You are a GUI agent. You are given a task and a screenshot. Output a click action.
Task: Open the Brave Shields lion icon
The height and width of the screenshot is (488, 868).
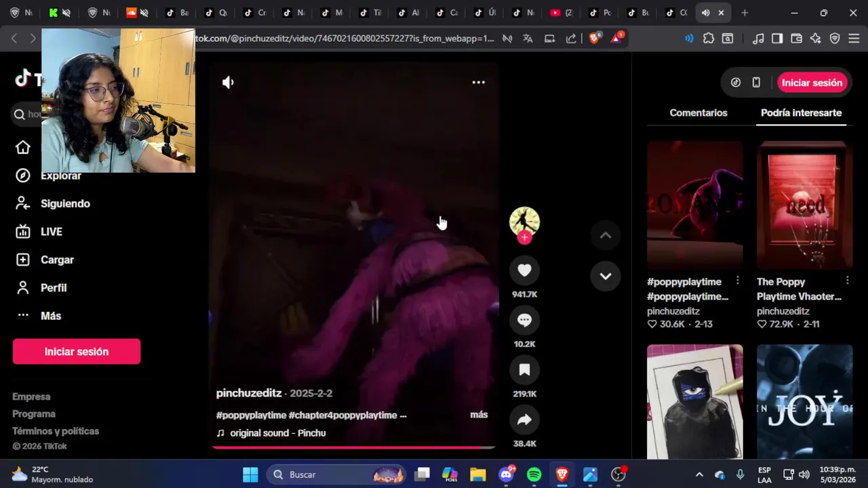coord(594,39)
